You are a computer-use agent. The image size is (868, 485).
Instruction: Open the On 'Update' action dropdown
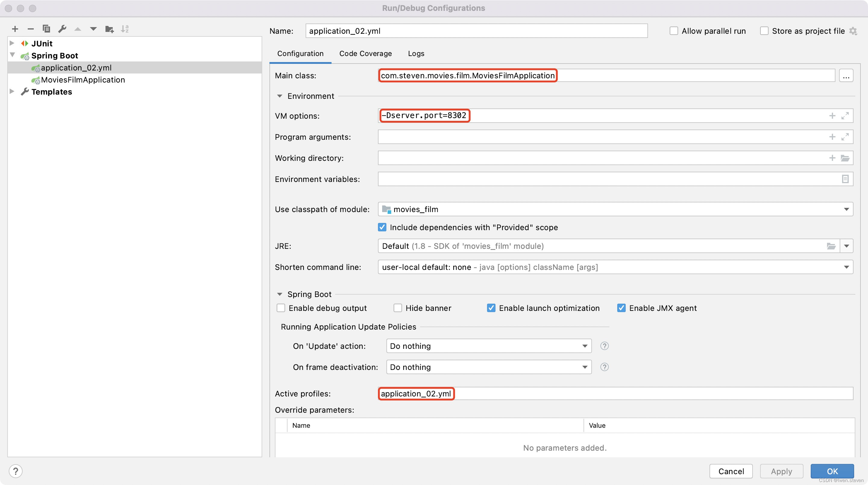585,346
